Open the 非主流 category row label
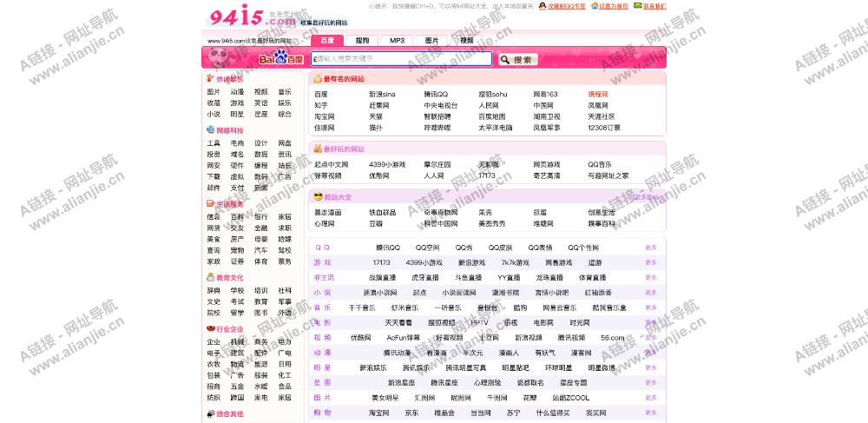 click(324, 277)
